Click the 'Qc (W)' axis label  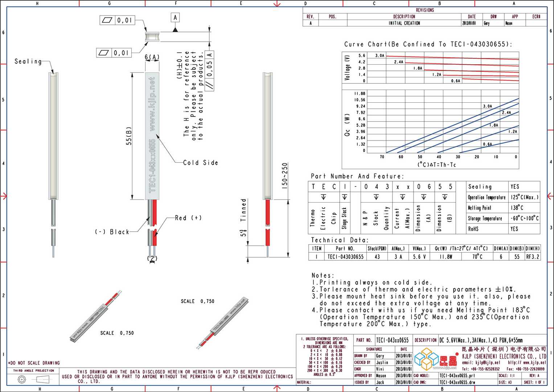click(x=347, y=125)
